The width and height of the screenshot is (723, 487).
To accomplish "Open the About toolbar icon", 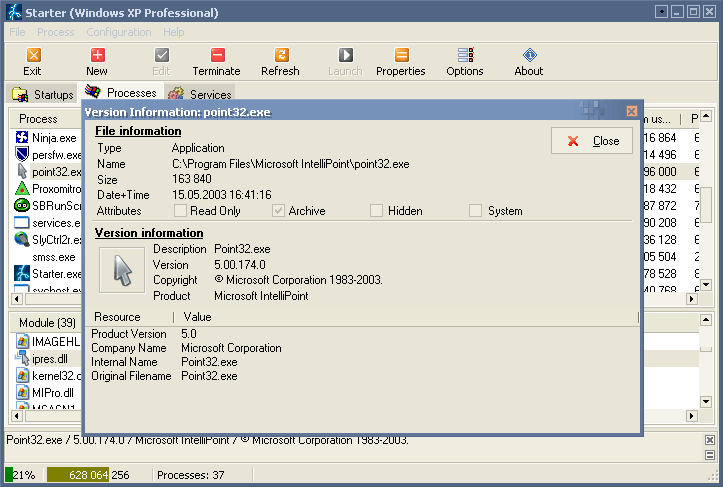I will coord(529,55).
